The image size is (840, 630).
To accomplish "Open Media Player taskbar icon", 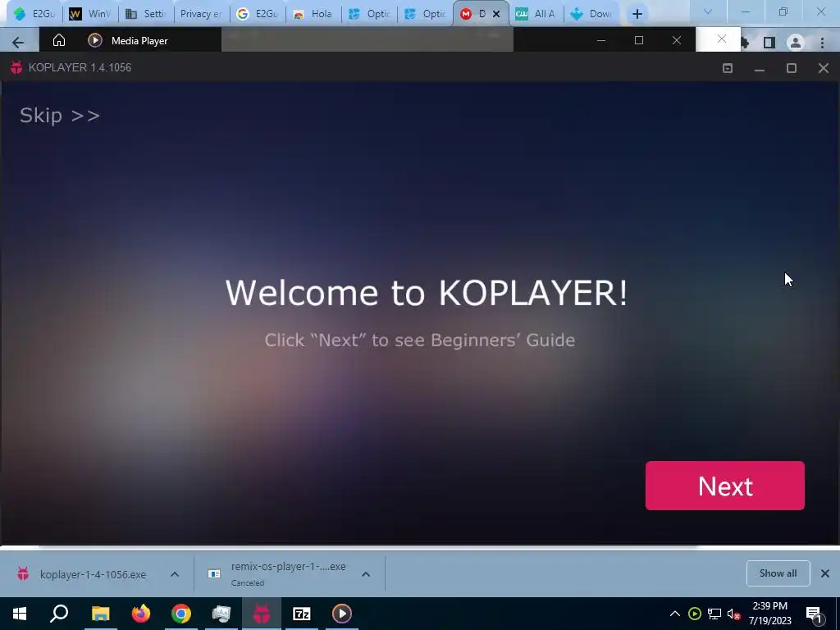I will click(x=342, y=614).
